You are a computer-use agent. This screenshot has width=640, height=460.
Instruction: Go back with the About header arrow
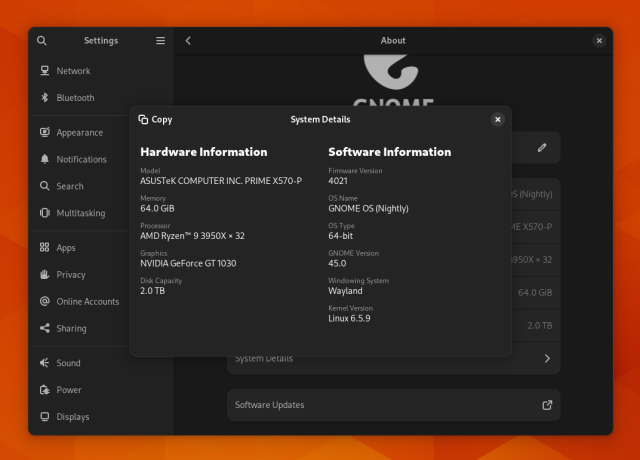pyautogui.click(x=188, y=40)
